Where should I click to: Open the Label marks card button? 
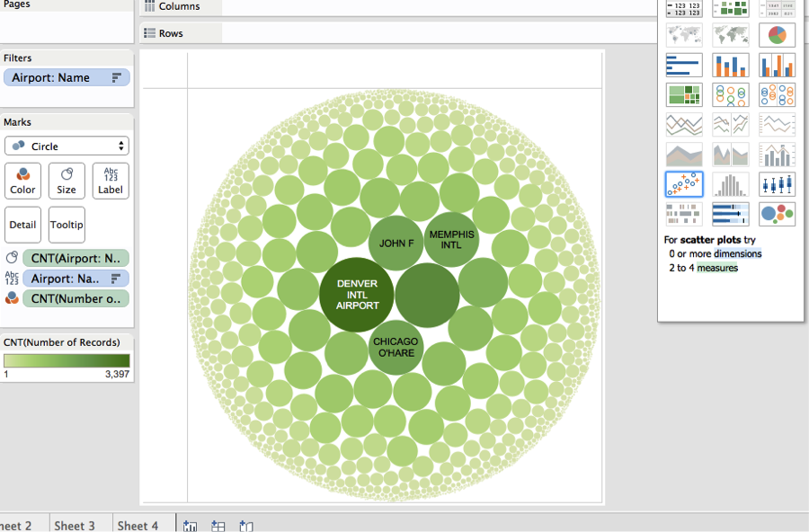(x=111, y=182)
